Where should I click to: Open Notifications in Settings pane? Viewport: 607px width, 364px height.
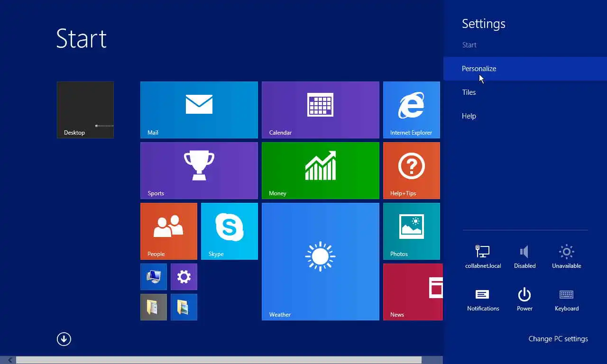click(483, 300)
